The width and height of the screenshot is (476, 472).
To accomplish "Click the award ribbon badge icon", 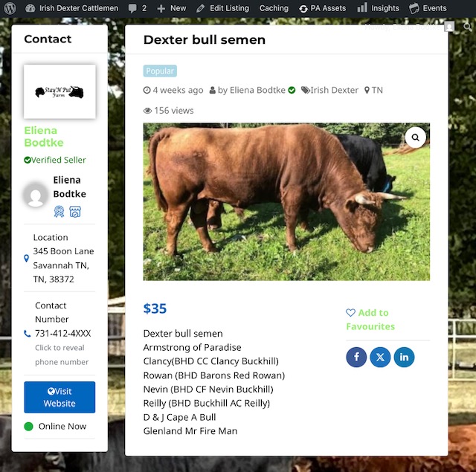I will pos(59,211).
